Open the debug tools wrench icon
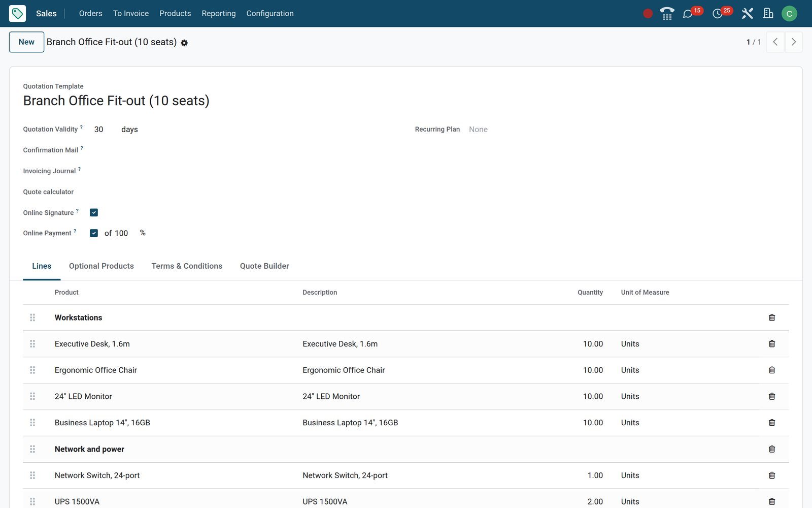 tap(747, 14)
